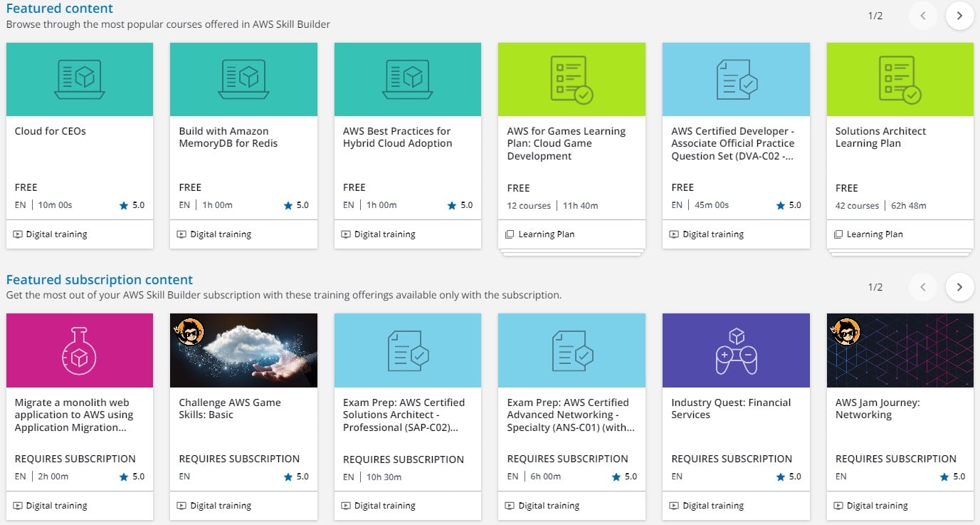Image resolution: width=980 pixels, height=525 pixels.
Task: Go to next page of Featured content
Action: [x=959, y=16]
